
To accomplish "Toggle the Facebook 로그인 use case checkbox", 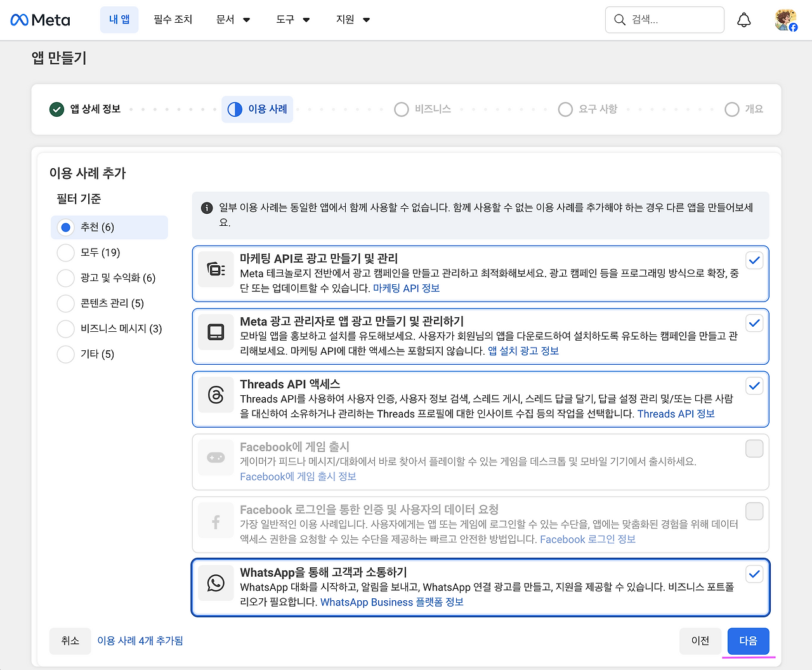I will click(754, 511).
